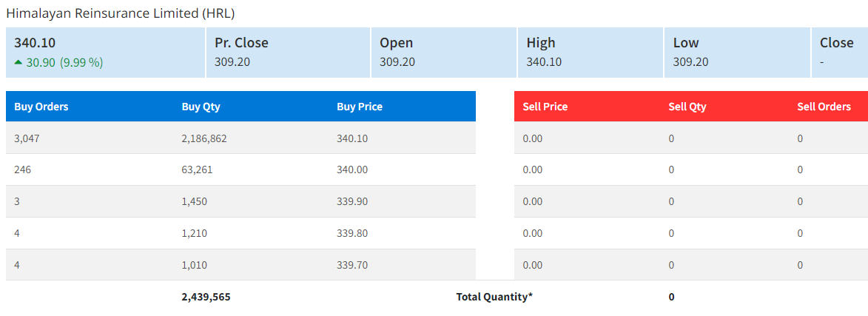Click the Buy Qty column header
This screenshot has width=868, height=316.
(201, 107)
